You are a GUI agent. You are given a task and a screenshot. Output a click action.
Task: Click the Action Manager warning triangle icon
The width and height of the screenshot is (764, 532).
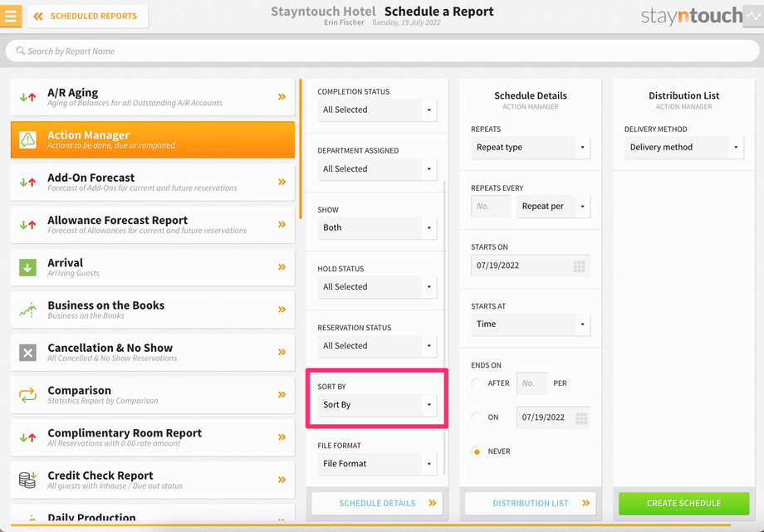27,139
